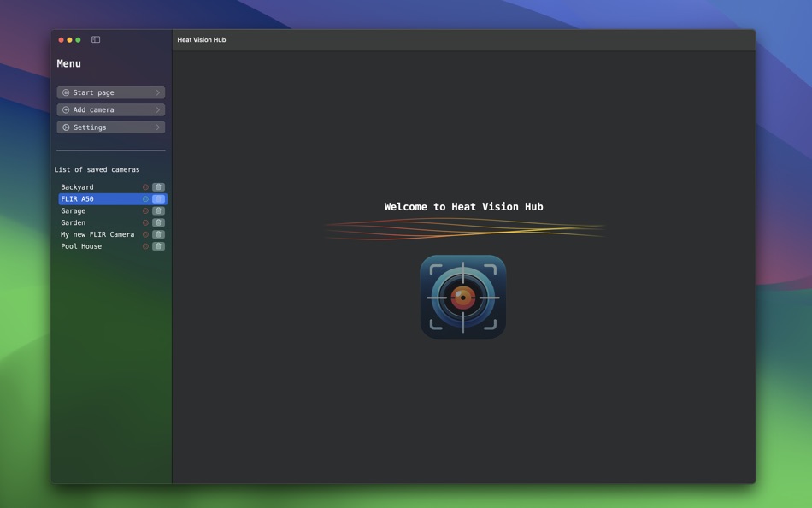This screenshot has width=812, height=508.
Task: Delete the Garage camera with trash icon
Action: point(158,211)
